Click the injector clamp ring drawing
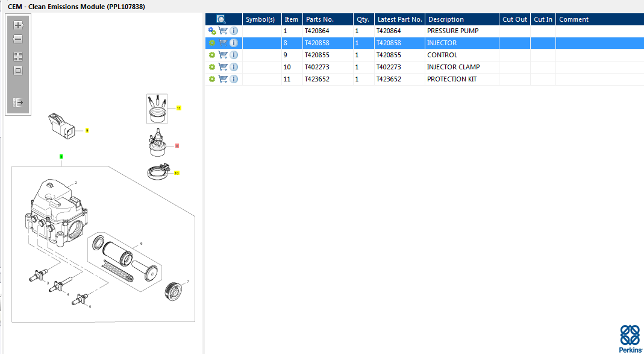The image size is (644, 354). point(158,171)
